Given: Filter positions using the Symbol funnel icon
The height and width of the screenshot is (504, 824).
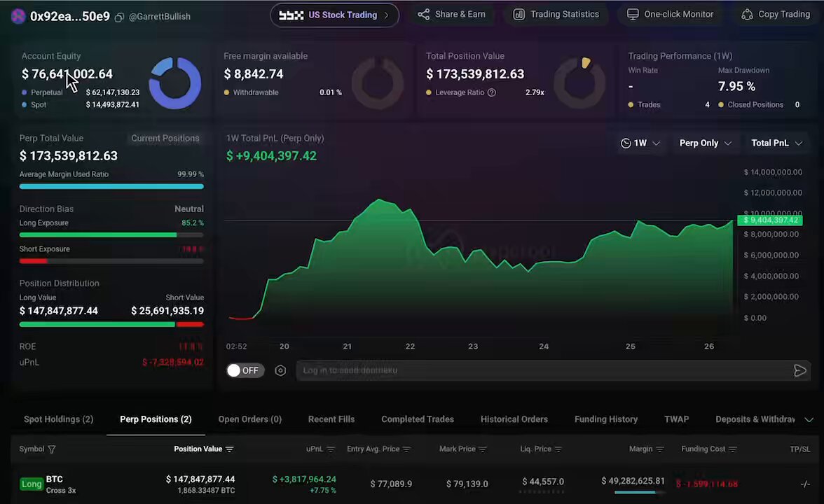Looking at the screenshot, I should [x=52, y=449].
